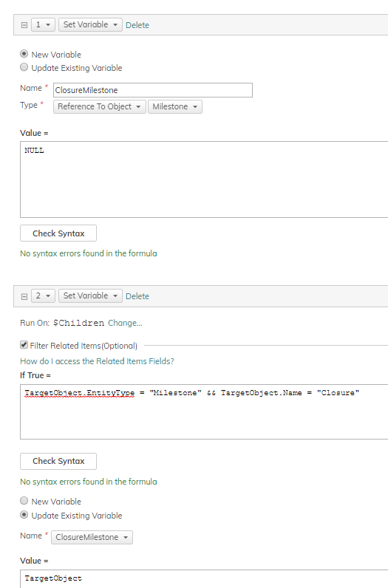Screen dimensions: 388x588
Task: Open step 1 order number dropdown
Action: point(43,25)
